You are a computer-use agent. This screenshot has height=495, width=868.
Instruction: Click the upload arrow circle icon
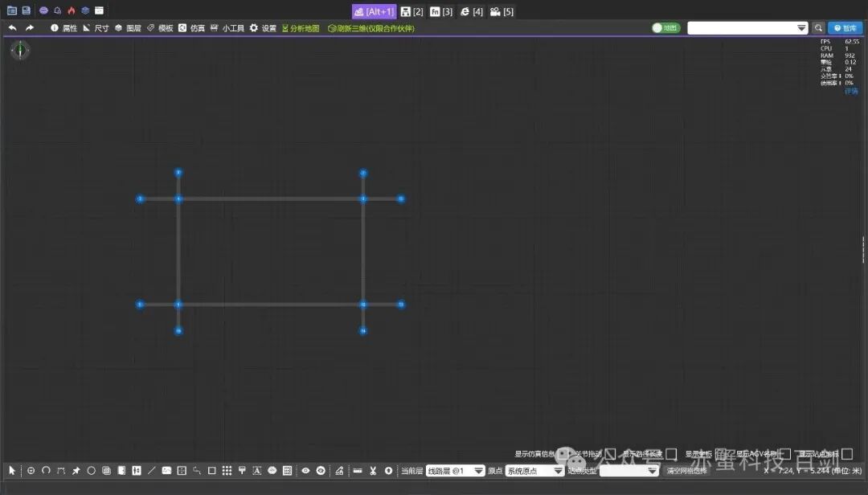point(389,471)
